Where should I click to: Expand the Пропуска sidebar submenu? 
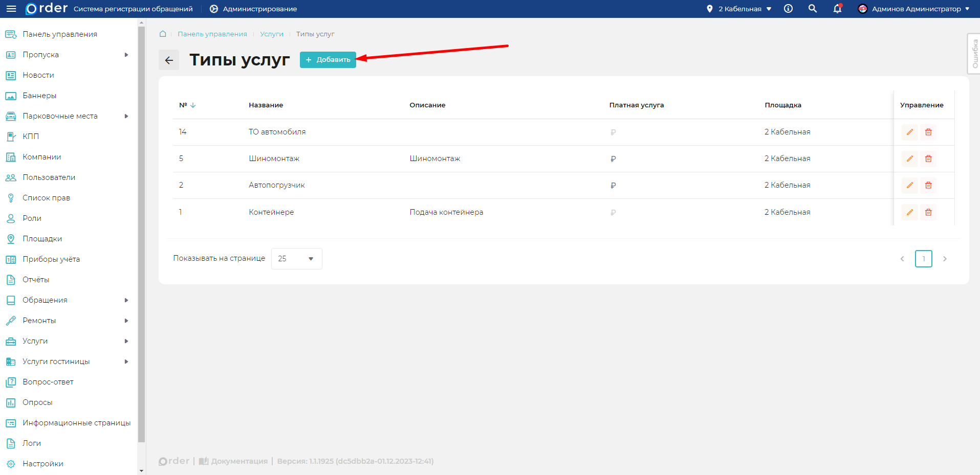pyautogui.click(x=126, y=55)
